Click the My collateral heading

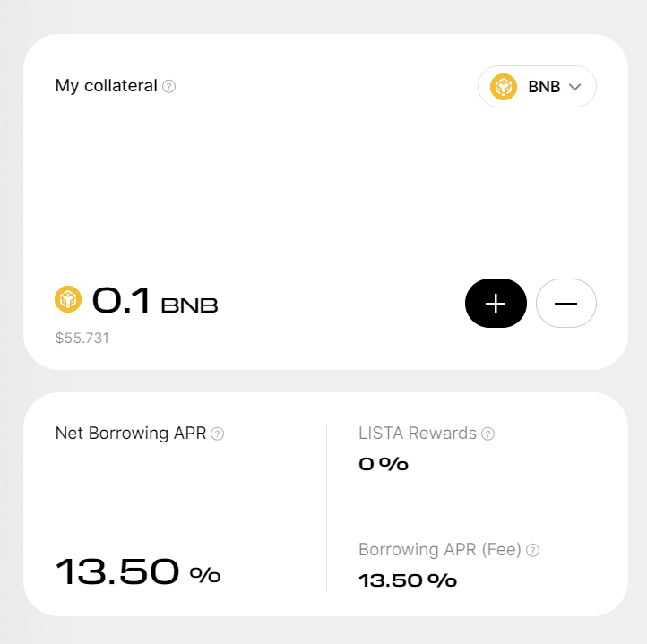pos(106,86)
